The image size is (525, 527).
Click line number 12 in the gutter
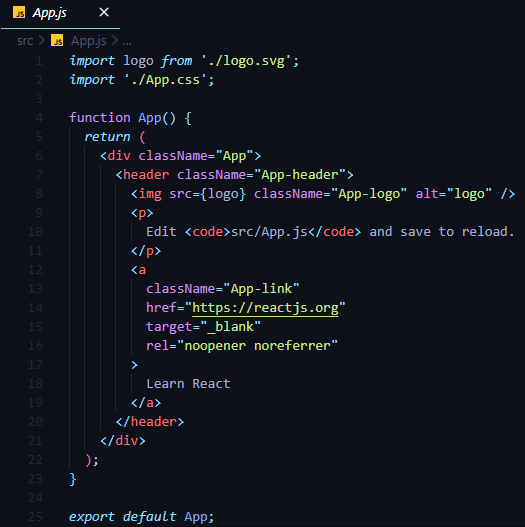coord(35,270)
